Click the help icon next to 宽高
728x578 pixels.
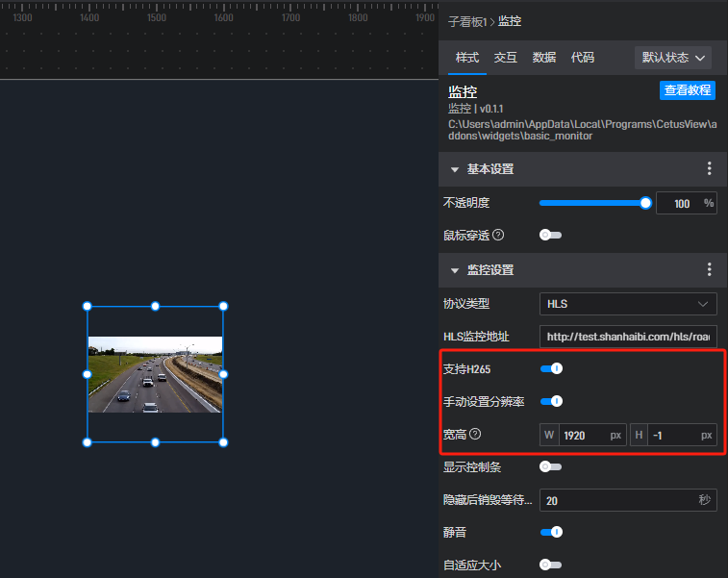(475, 434)
